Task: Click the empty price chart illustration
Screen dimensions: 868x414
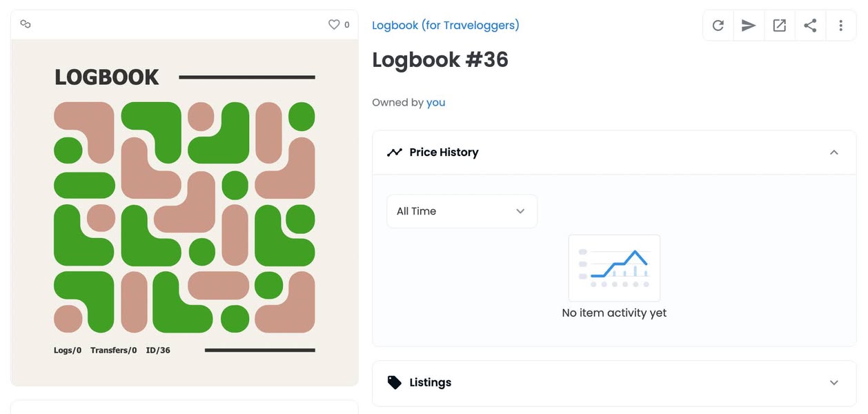Action: [614, 268]
